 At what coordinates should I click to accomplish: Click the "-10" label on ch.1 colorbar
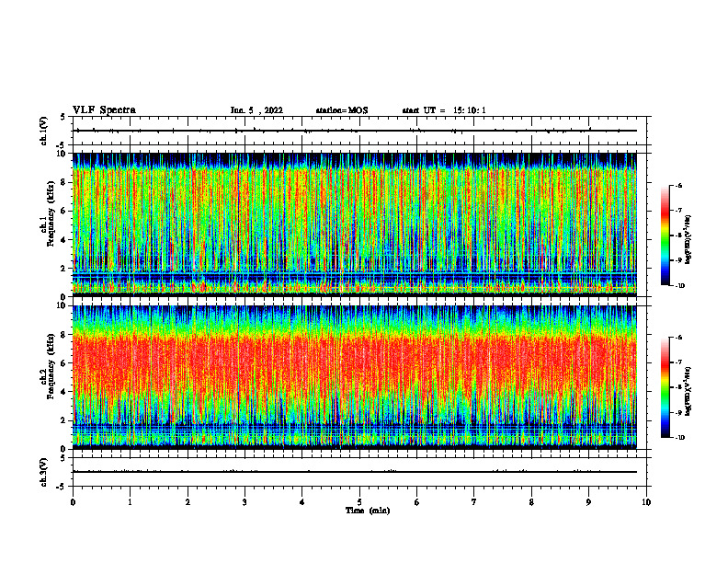(679, 286)
